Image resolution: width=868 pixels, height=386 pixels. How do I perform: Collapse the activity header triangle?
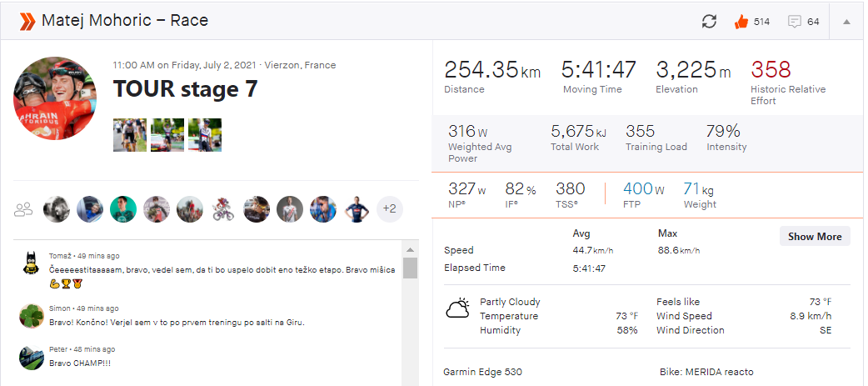[x=846, y=22]
